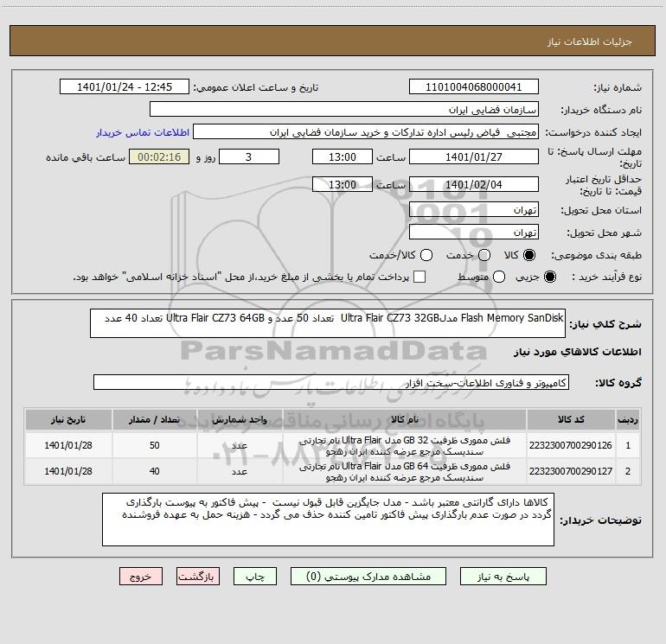The width and height of the screenshot is (666, 644).
Task: Click the remaining time field 00:02:16
Action: 159,156
